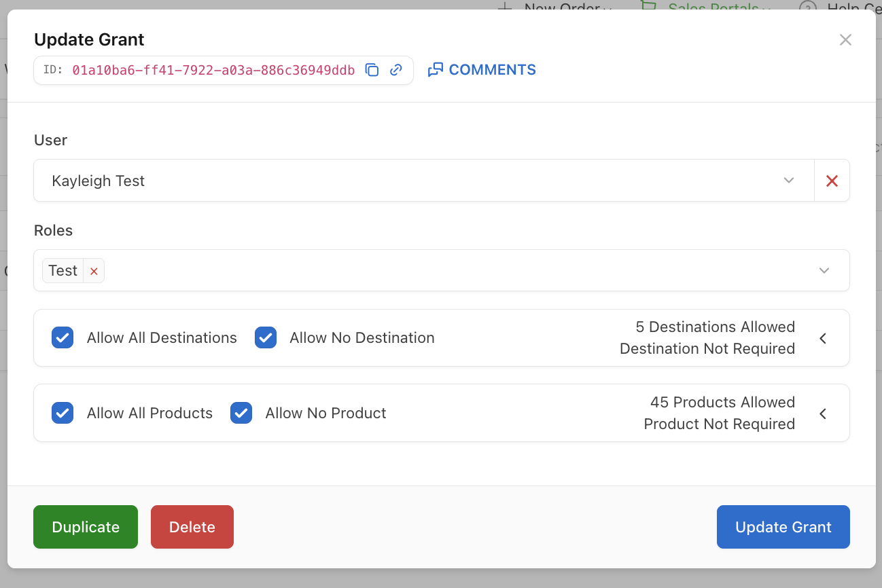Expand the products panel chevron
Viewport: 882px width, 588px height.
(x=823, y=414)
